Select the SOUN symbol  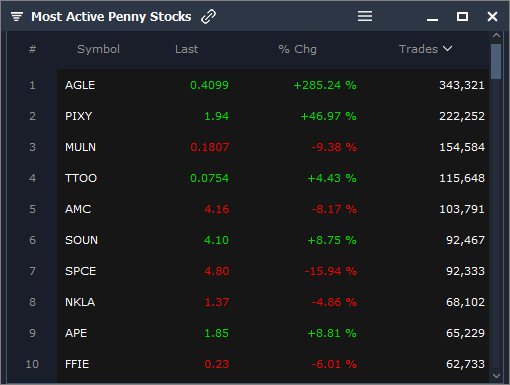pyautogui.click(x=81, y=240)
